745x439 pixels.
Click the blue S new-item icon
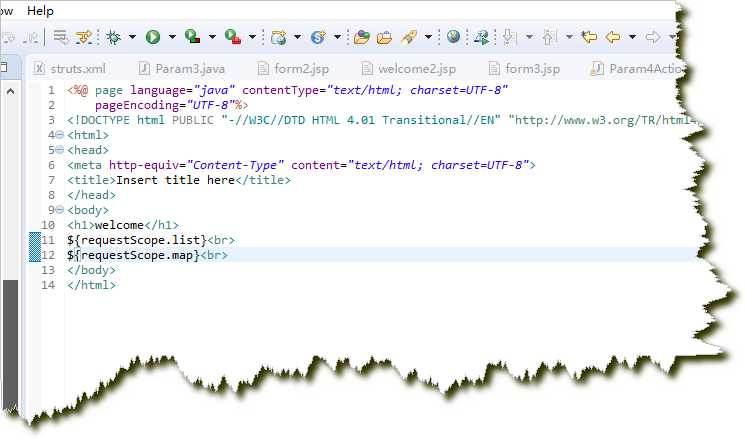[318, 37]
